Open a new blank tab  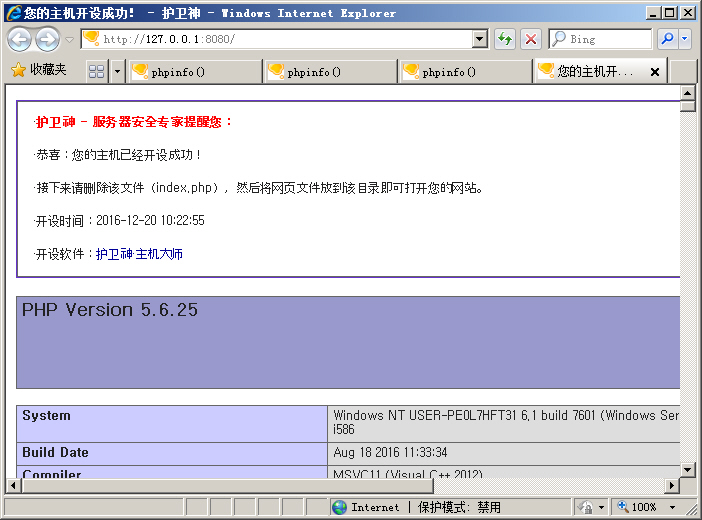(x=681, y=72)
